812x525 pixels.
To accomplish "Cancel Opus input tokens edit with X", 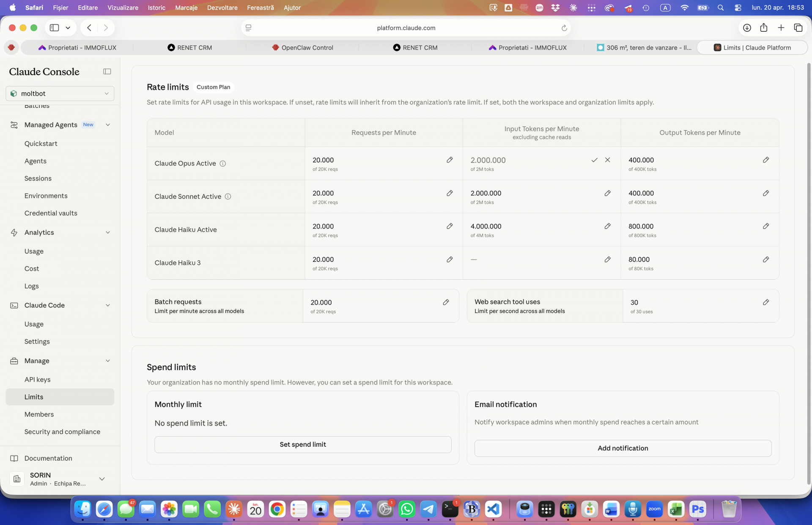I will [x=607, y=160].
